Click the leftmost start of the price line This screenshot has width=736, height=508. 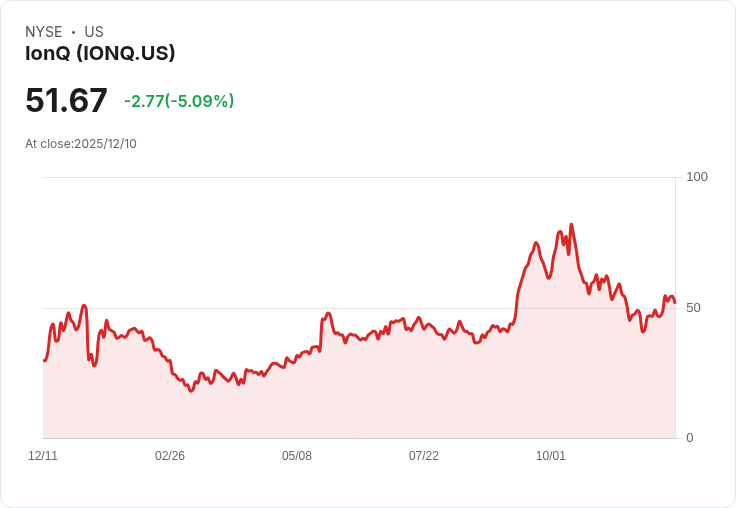(44, 360)
